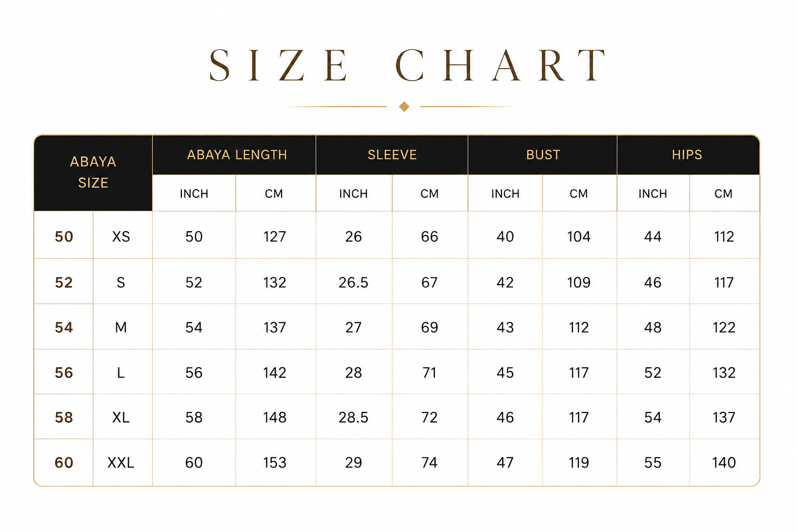
Task: Click the 104 bust cm value
Action: tap(579, 237)
